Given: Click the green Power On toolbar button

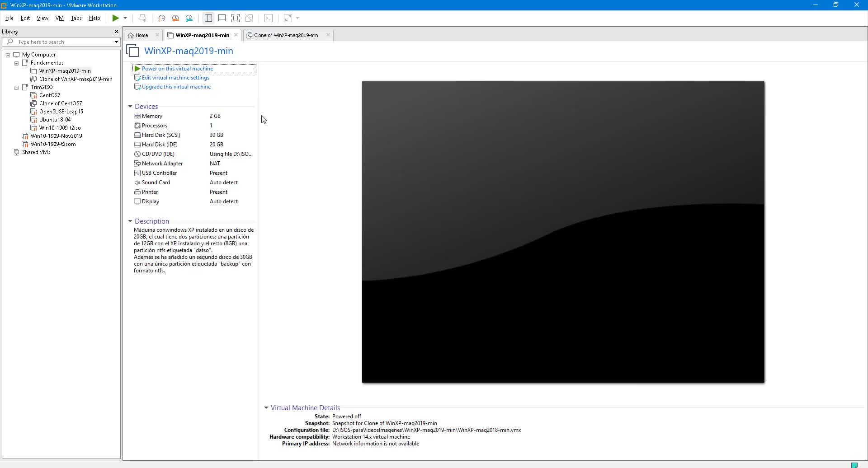Looking at the screenshot, I should [116, 18].
